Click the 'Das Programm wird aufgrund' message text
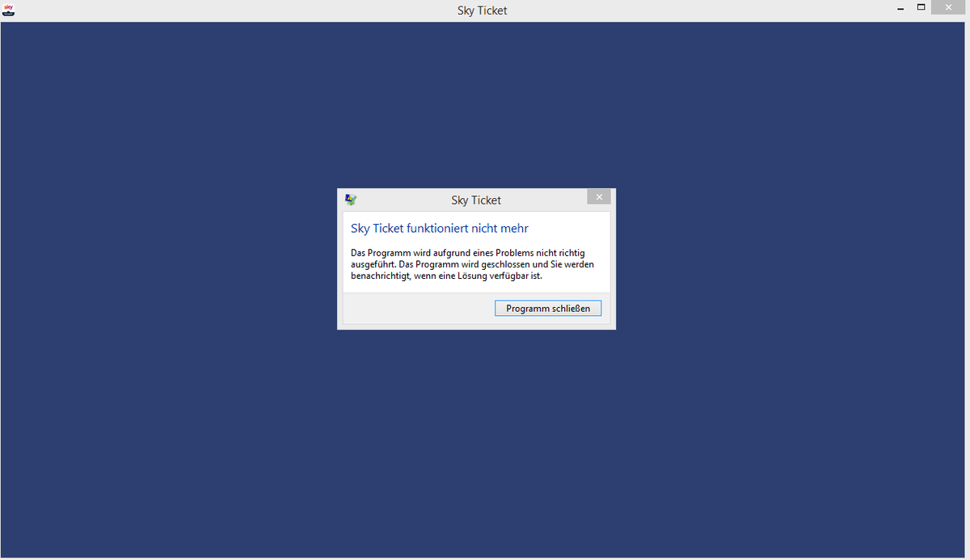Image resolution: width=970 pixels, height=560 pixels. [x=473, y=264]
